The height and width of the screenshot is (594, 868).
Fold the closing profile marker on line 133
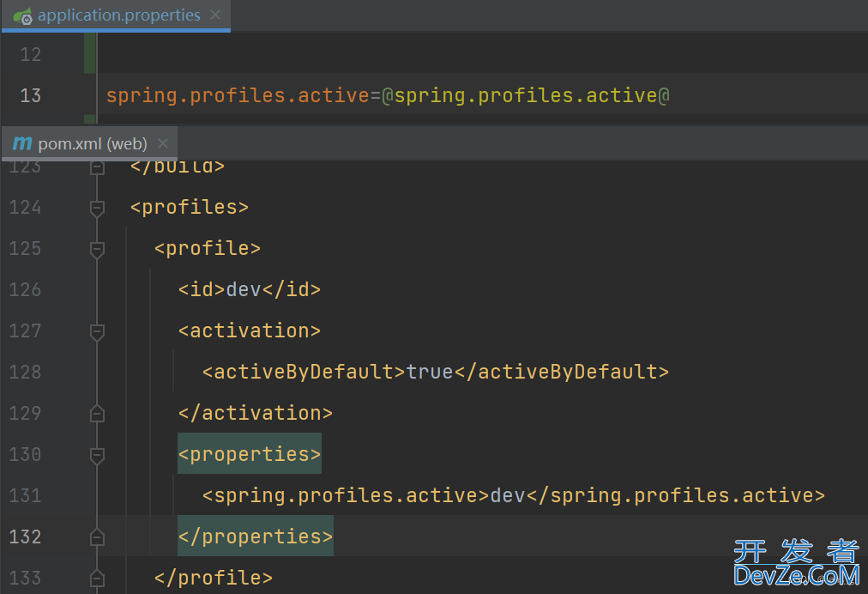click(x=98, y=578)
